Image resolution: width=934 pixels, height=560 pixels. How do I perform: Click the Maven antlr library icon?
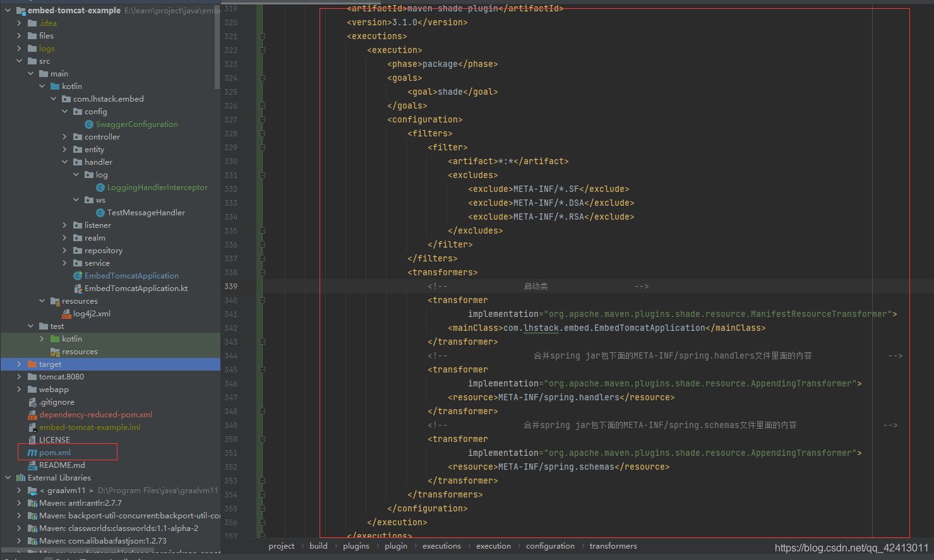32,503
